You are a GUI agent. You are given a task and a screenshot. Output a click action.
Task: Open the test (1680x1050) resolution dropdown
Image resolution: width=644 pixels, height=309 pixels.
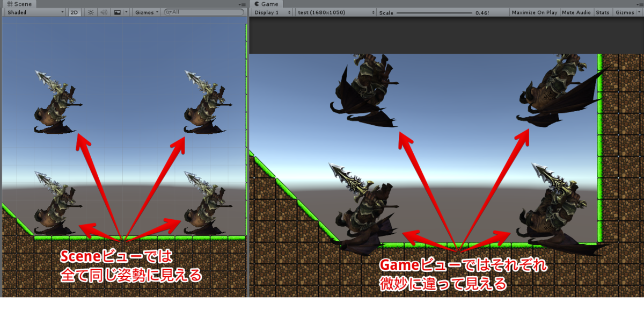tap(335, 12)
